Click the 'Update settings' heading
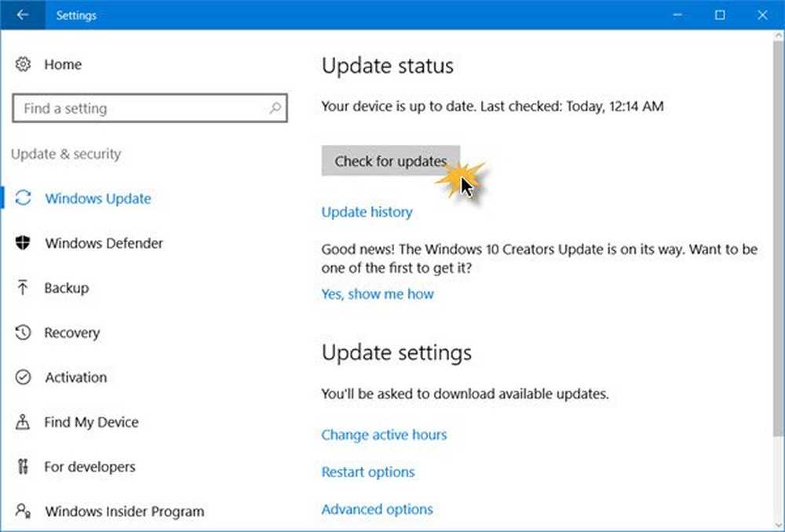This screenshot has height=532, width=785. click(x=396, y=352)
